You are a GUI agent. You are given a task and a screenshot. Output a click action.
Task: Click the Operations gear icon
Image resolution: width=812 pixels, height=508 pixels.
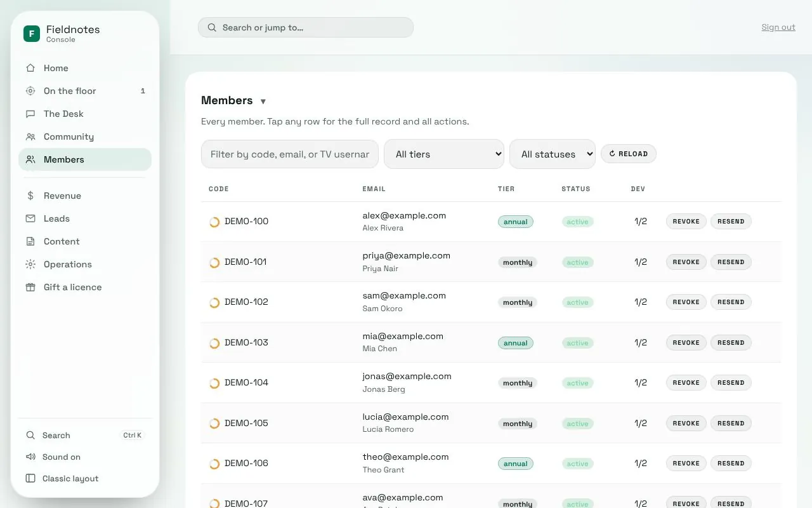(30, 264)
